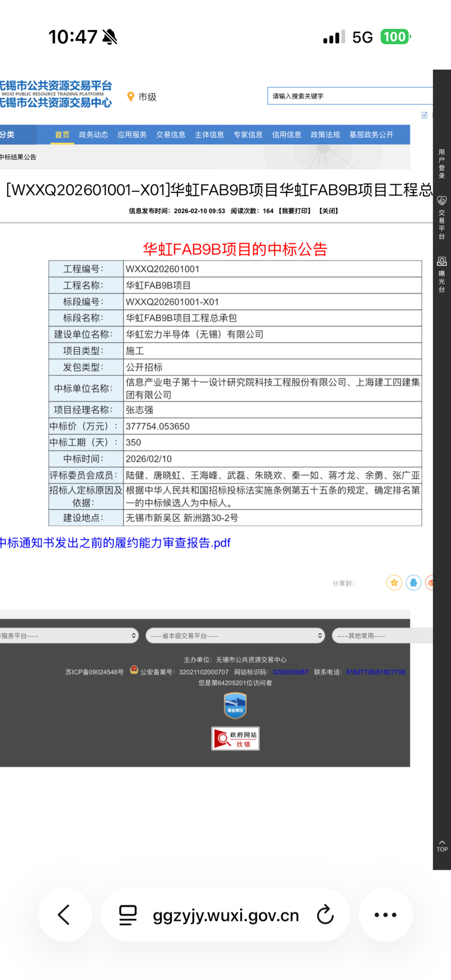The height and width of the screenshot is (980, 451).
Task: Tap the ggzyjy.wuxi.gov.cn address bar
Action: (225, 915)
